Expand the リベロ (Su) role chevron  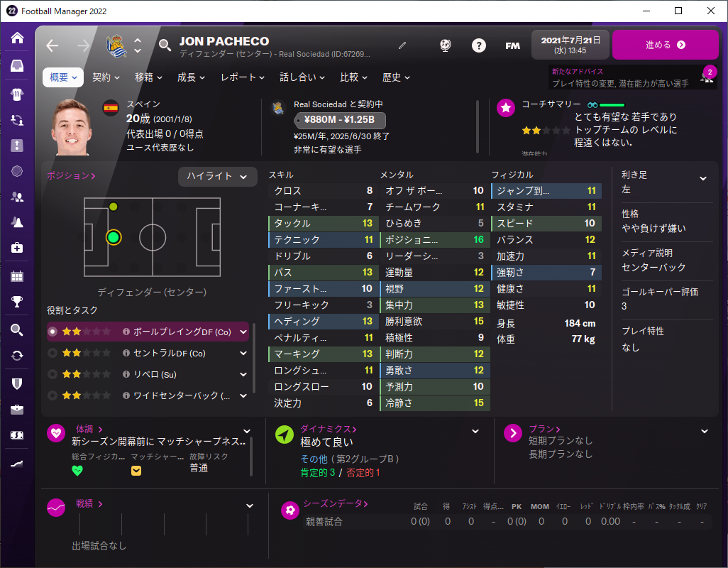pyautogui.click(x=243, y=374)
